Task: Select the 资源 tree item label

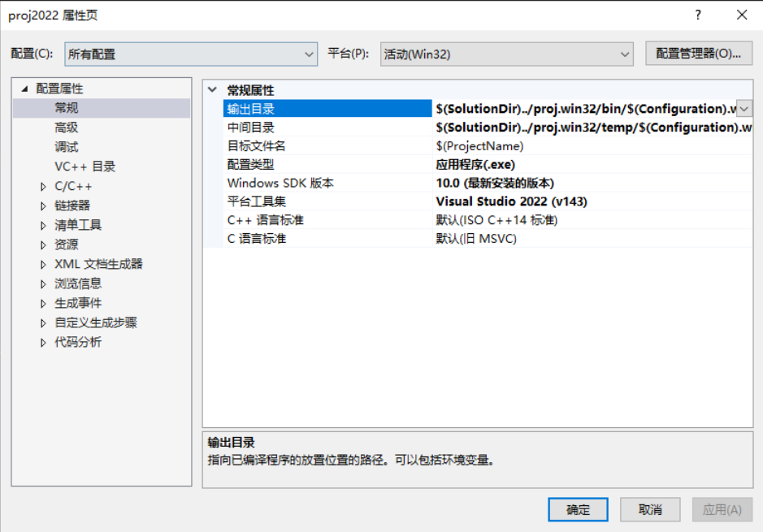Action: tap(66, 244)
